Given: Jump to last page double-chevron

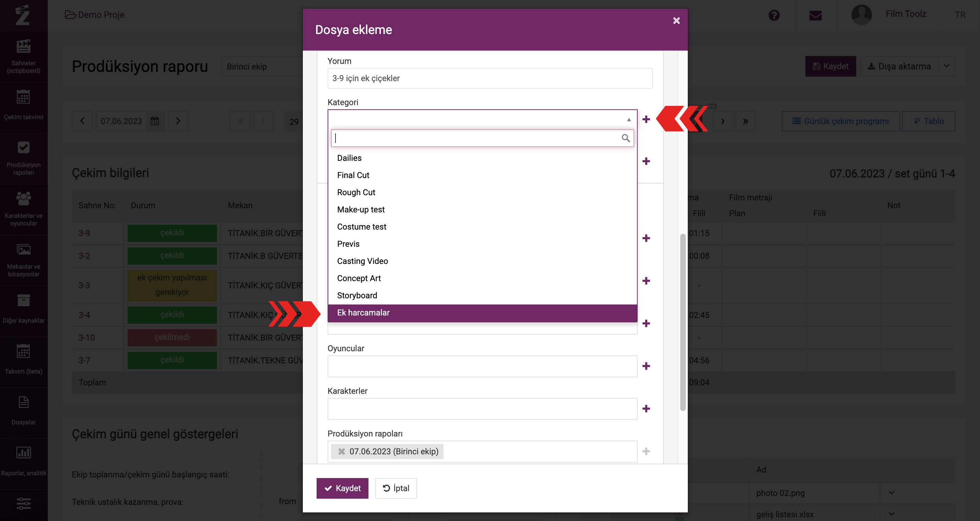Looking at the screenshot, I should click(745, 121).
